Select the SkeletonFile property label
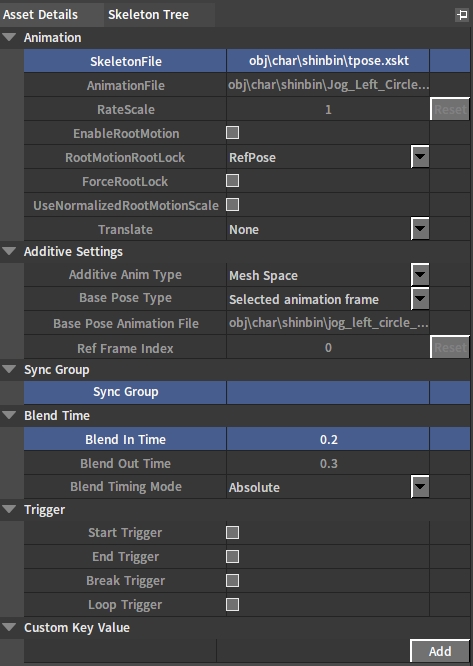The height and width of the screenshot is (666, 473). click(x=126, y=61)
